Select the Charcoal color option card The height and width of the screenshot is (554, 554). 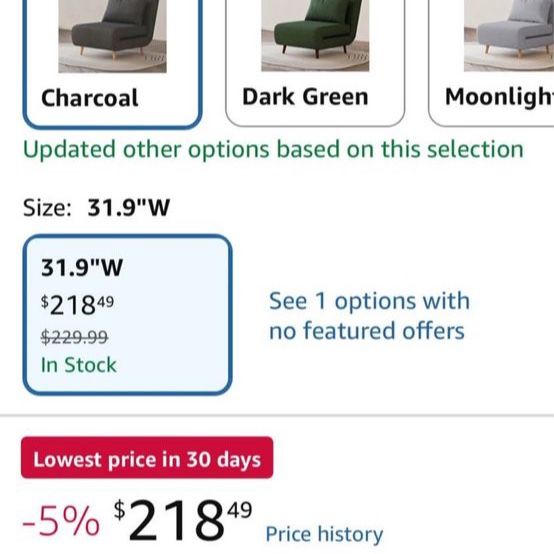coord(112,64)
